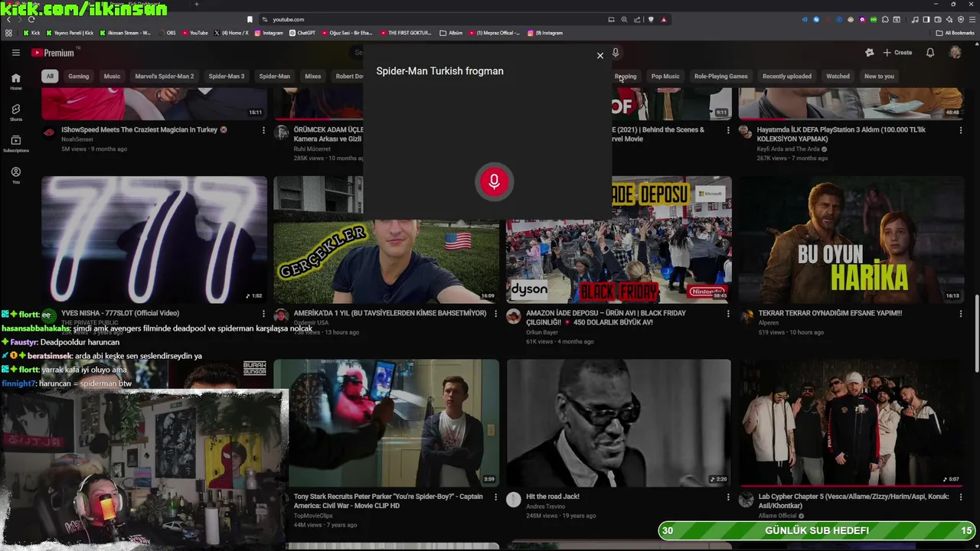Click the Brave Rewards triangle icon
The height and width of the screenshot is (551, 980).
click(x=664, y=19)
